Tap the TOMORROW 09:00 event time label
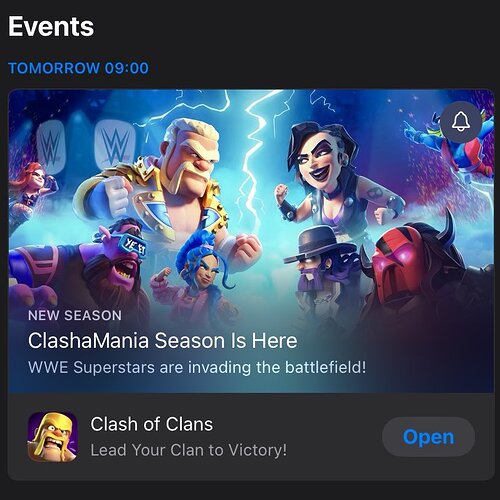Viewport: 500px width, 500px height. pos(79,68)
